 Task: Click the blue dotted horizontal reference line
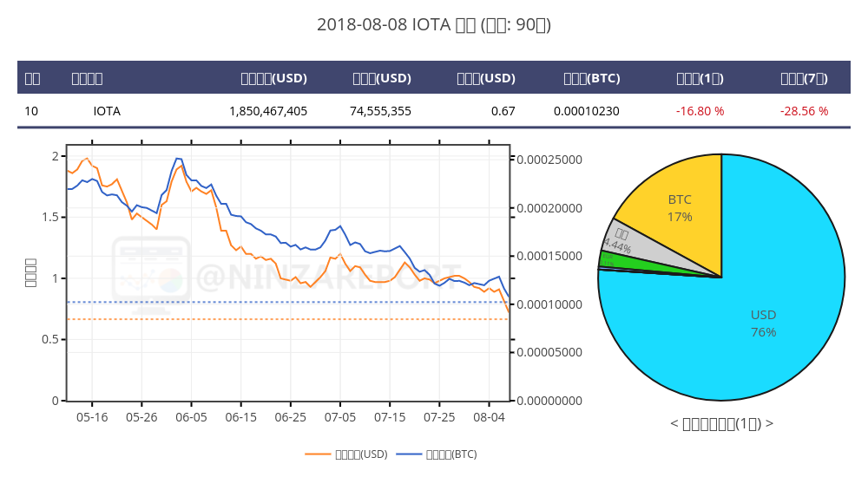(287, 302)
